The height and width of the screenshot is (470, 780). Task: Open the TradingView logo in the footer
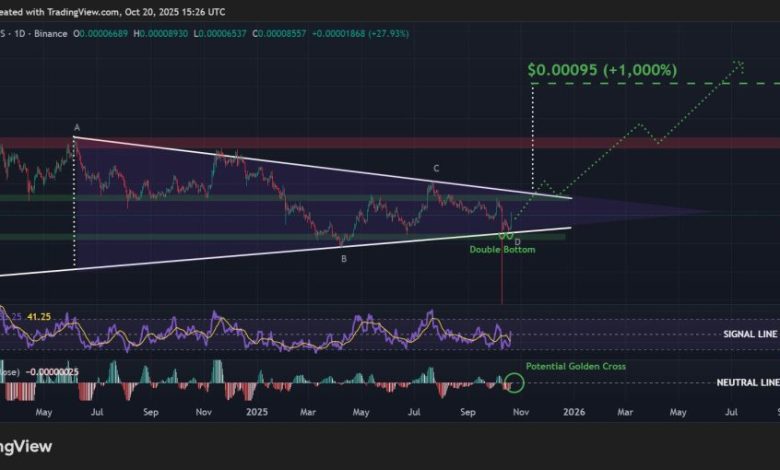(26, 446)
